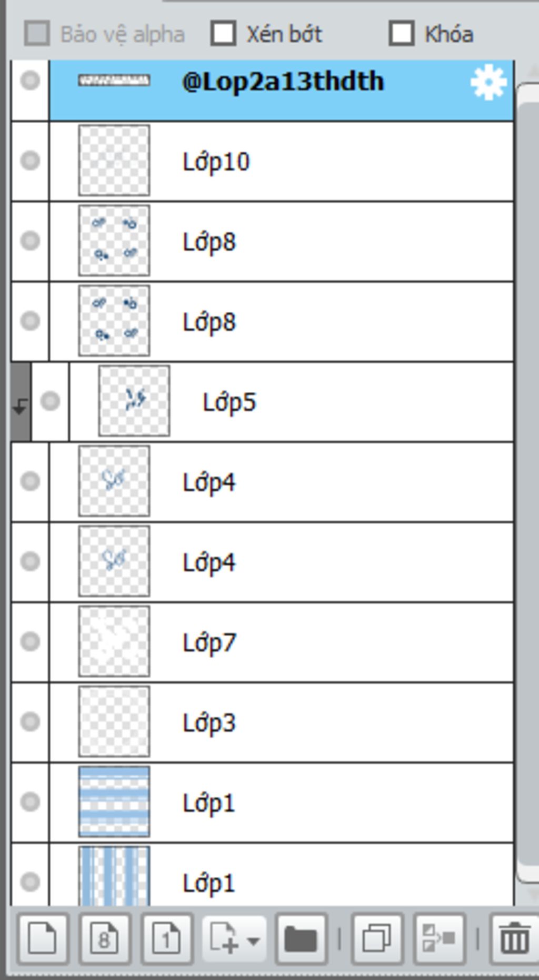Click the Lớp5 layer thumbnail
The image size is (539, 980).
tap(134, 401)
